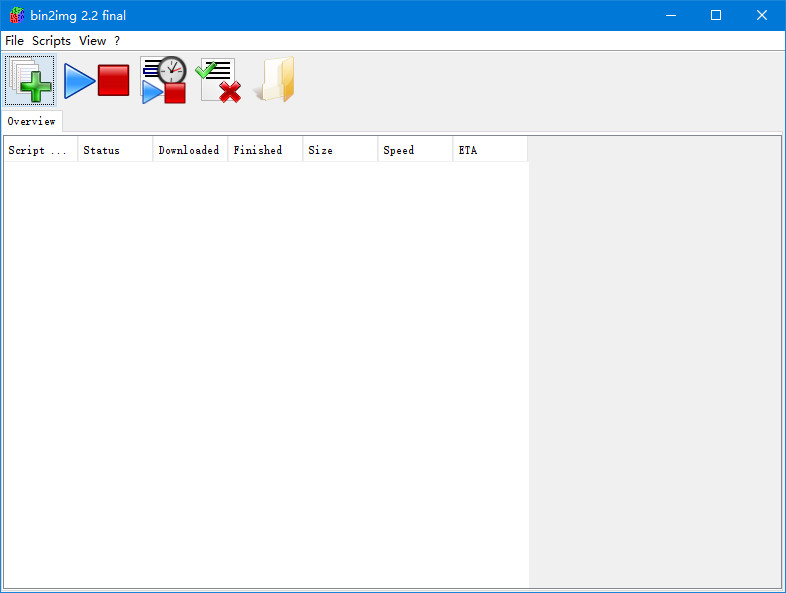Select the Finished column header
Image resolution: width=786 pixels, height=593 pixels.
click(265, 150)
